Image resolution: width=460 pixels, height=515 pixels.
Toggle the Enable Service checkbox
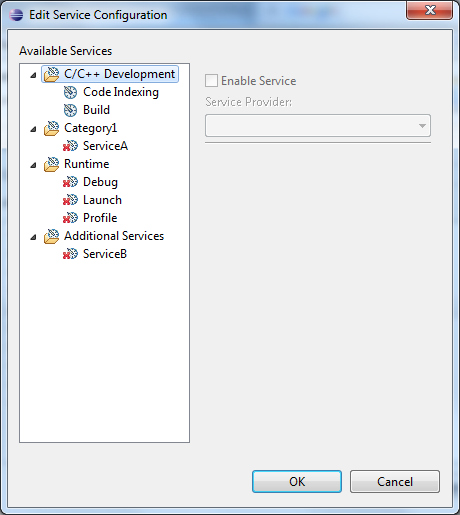pos(211,81)
